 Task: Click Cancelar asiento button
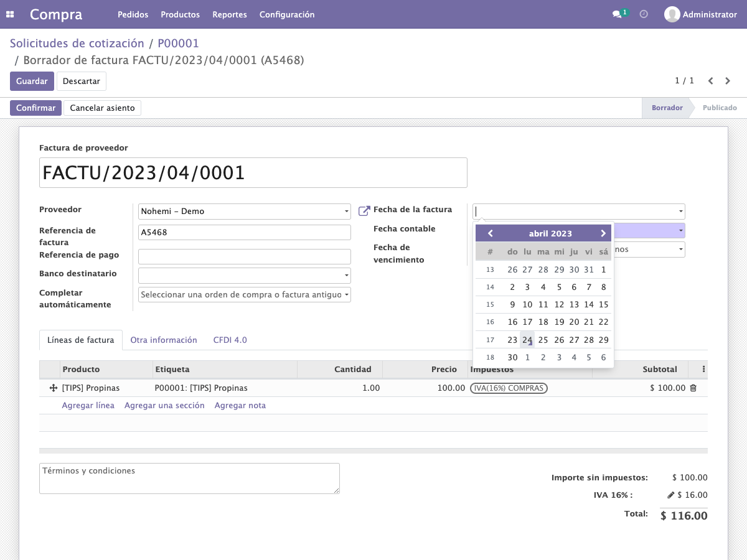[102, 108]
